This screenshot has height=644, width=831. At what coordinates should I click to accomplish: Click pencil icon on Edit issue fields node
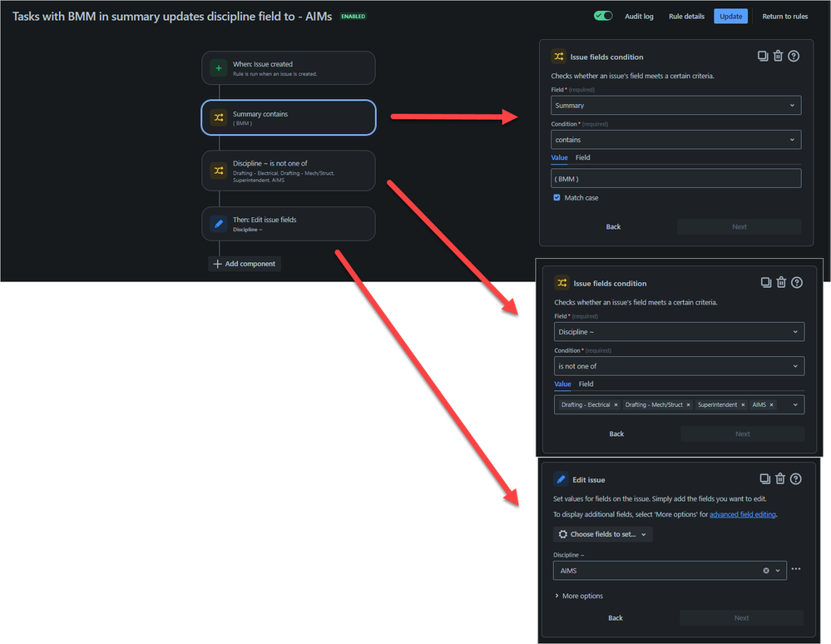218,224
